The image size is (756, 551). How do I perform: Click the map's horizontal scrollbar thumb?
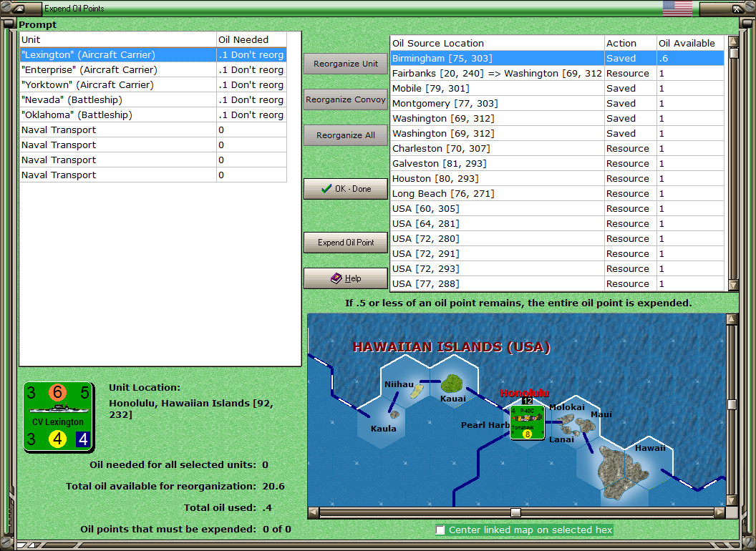pos(515,512)
